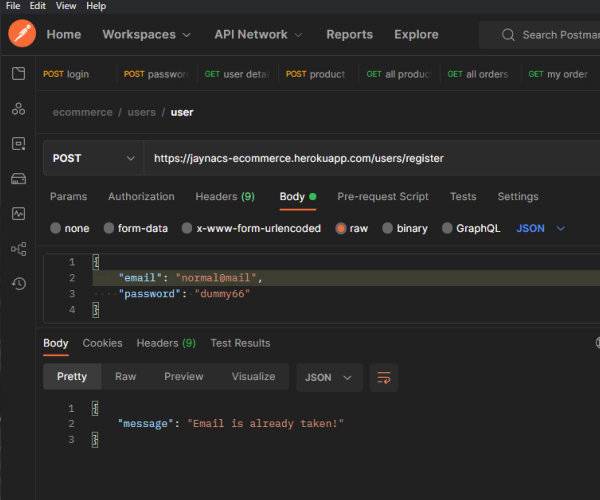
Task: Select the Preview response view
Action: click(x=184, y=376)
